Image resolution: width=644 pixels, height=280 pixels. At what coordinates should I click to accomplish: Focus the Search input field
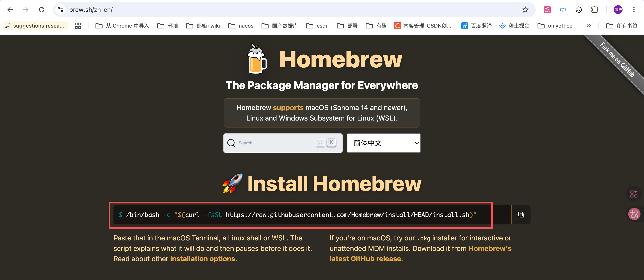click(x=283, y=143)
